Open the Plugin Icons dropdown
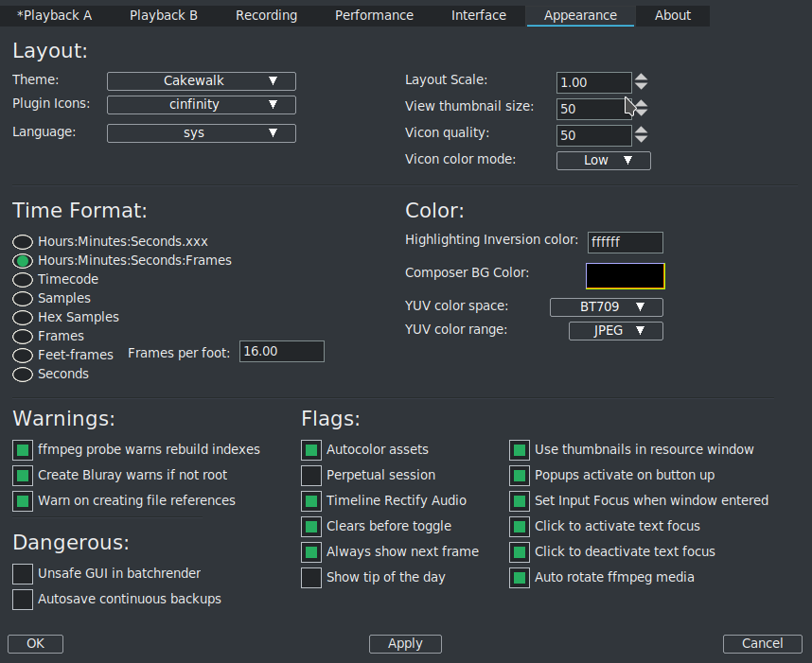812x663 pixels. pyautogui.click(x=201, y=105)
